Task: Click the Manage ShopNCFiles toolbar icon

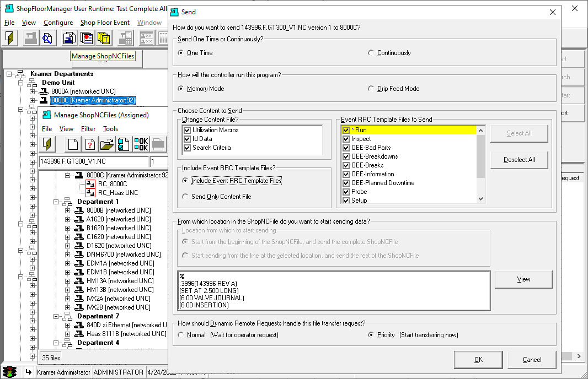Action: pyautogui.click(x=70, y=38)
